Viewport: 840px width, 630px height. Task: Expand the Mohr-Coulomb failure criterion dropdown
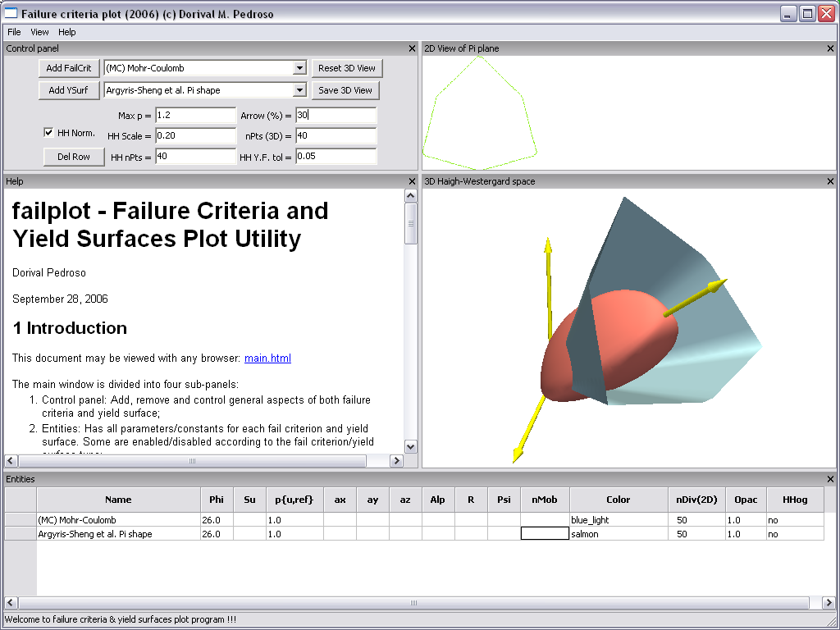299,68
